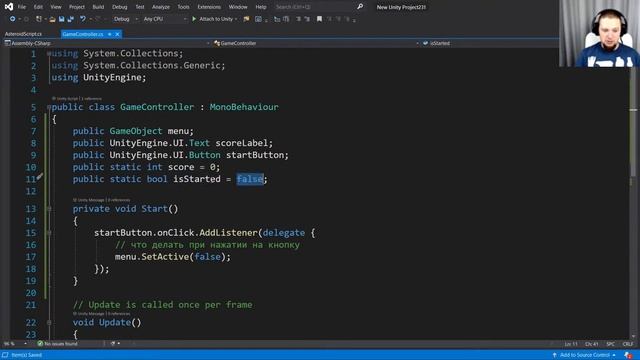Focus the Search (Ctrl+Q) box
The image size is (640, 360).
pyautogui.click(x=314, y=7)
